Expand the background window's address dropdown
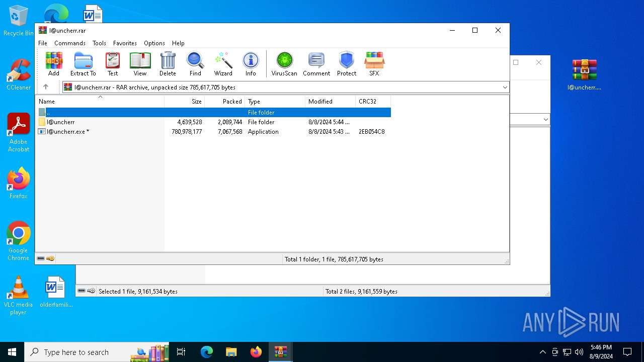The width and height of the screenshot is (644, 362). tap(545, 120)
